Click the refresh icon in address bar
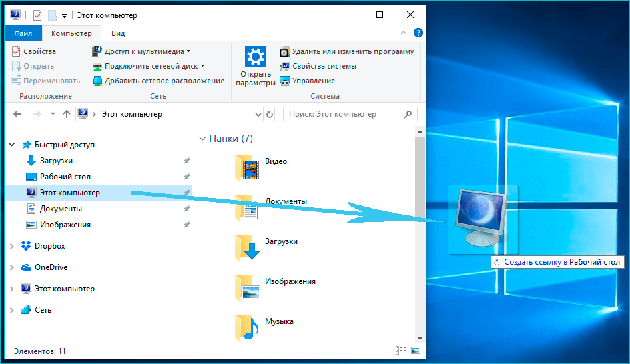Image resolution: width=630 pixels, height=364 pixels. (x=270, y=114)
